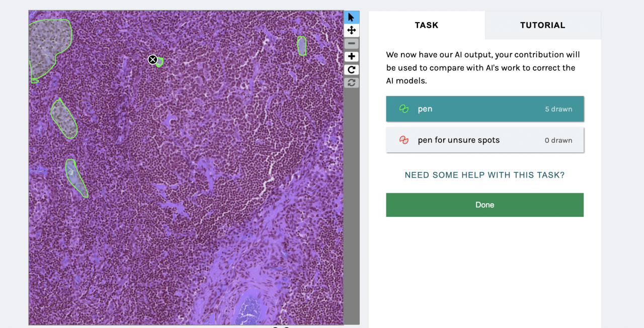
Task: Choose the green pen tool
Action: pos(485,109)
